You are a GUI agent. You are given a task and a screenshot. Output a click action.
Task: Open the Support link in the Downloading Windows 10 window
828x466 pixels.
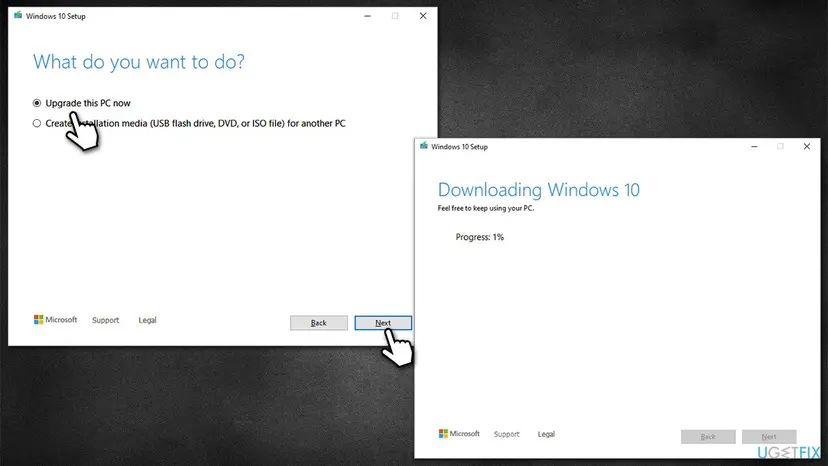tap(507, 434)
